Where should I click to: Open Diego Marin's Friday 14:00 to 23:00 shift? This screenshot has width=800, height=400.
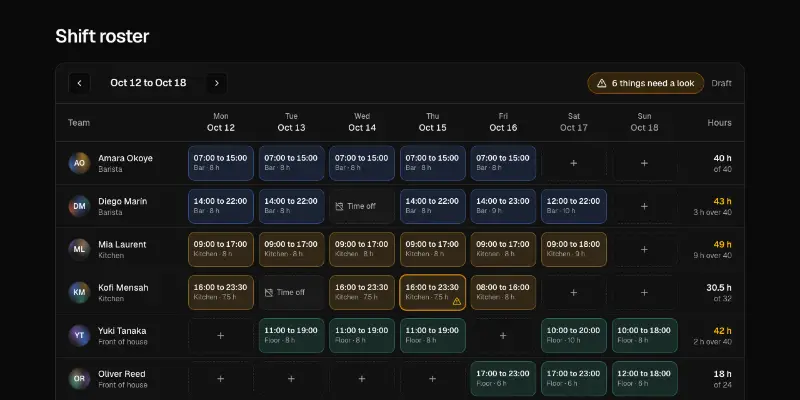click(x=503, y=206)
